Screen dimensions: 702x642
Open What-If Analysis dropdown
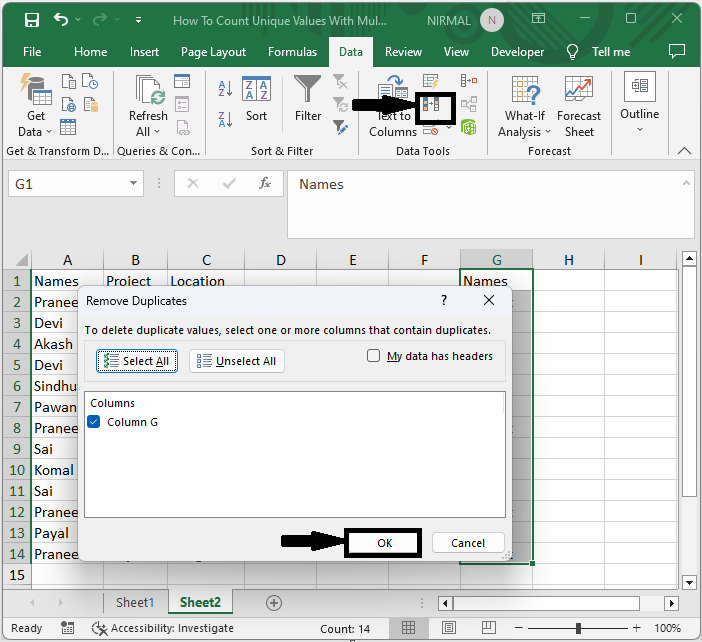(x=524, y=106)
